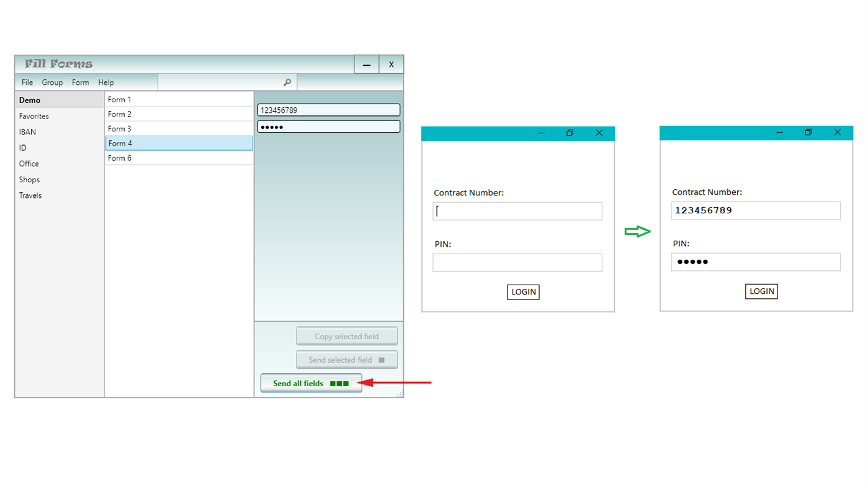Screen dimensions: 868x488
Task: Click the green squares indicator on Send all fields
Action: [x=339, y=383]
